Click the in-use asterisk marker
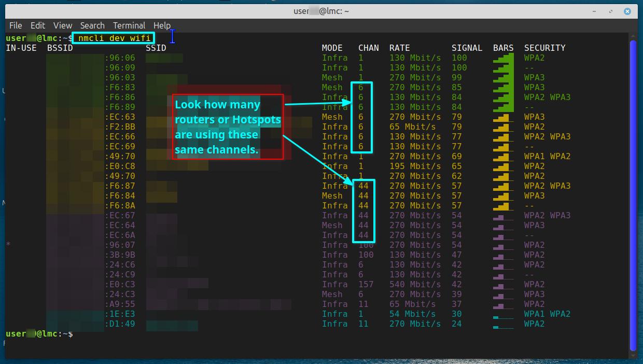 [8, 244]
